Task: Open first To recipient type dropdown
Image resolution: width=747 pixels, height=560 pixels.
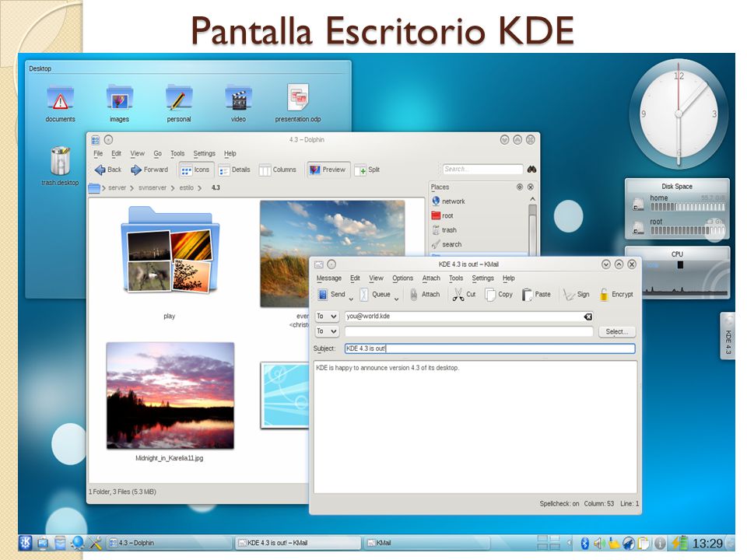Action: click(x=327, y=317)
